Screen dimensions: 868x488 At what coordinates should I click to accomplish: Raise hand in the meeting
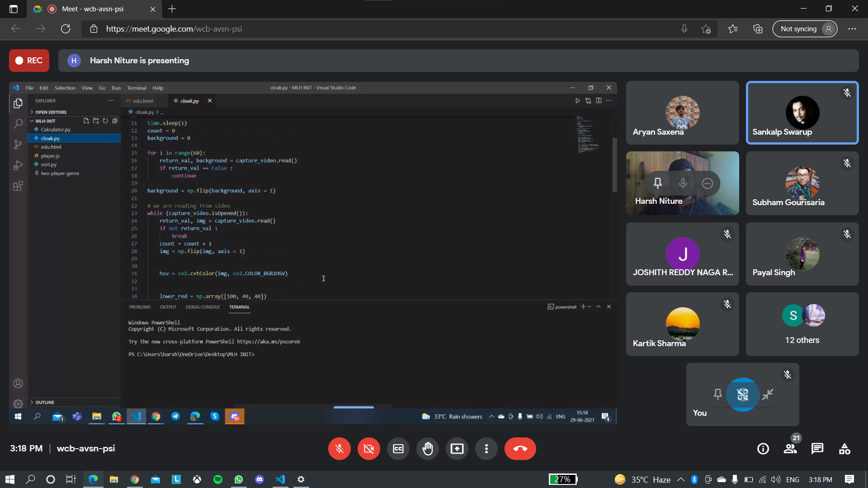[427, 449]
